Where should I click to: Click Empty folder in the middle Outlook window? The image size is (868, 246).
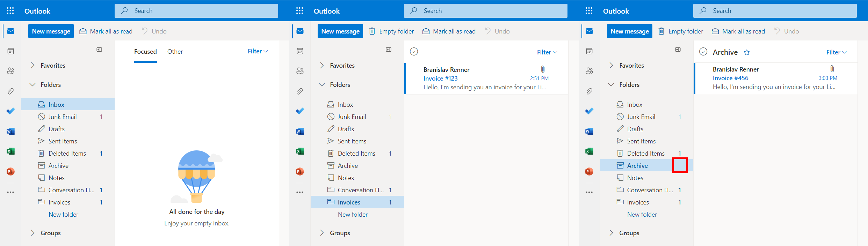(x=392, y=31)
